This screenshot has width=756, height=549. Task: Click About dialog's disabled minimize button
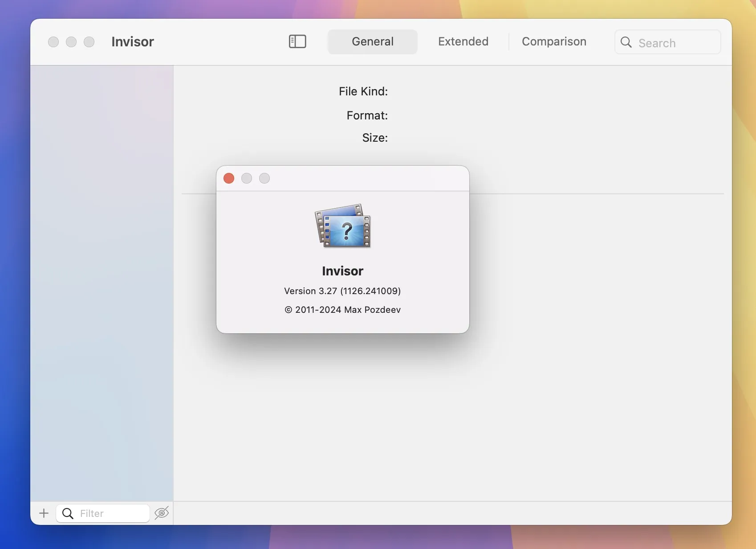click(247, 178)
